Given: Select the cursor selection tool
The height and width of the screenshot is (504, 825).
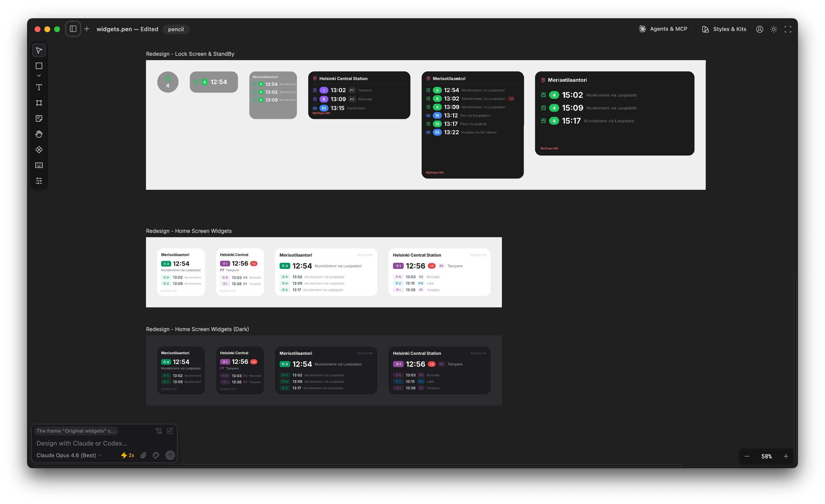Looking at the screenshot, I should pos(39,50).
